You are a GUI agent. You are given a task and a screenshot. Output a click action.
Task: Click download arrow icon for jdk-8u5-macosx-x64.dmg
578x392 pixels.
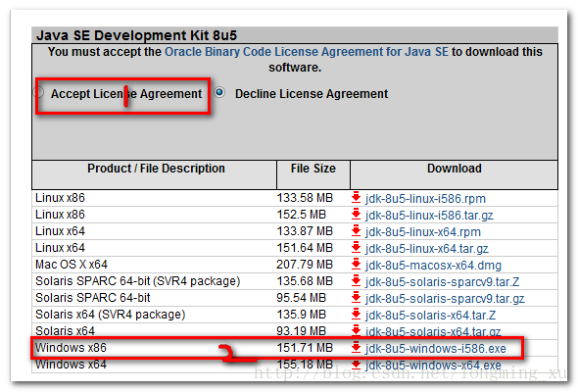point(356,264)
